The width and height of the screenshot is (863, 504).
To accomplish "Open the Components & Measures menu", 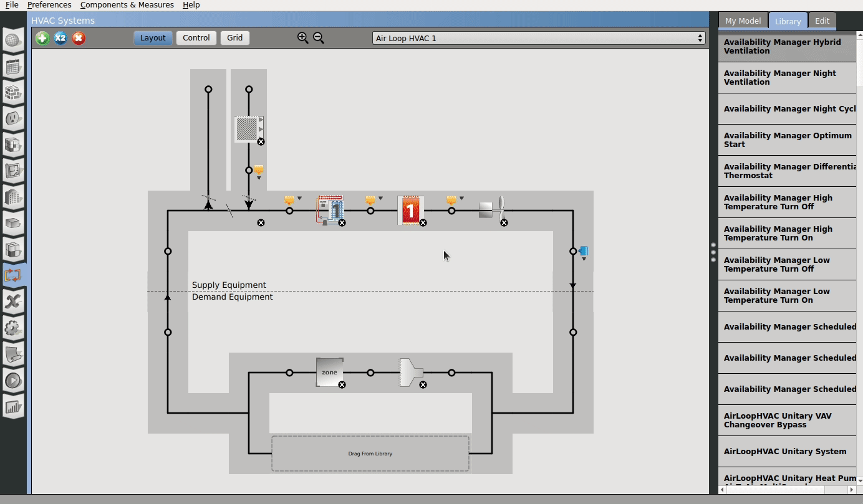I will [127, 5].
